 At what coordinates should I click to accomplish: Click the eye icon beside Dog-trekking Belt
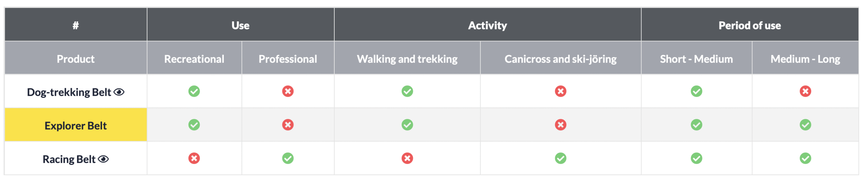(119, 92)
